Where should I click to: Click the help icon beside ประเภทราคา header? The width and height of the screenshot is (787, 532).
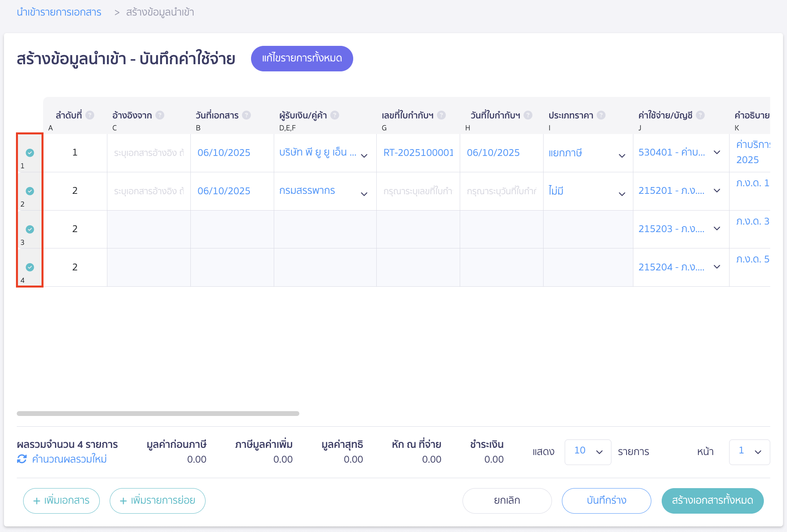click(x=601, y=115)
